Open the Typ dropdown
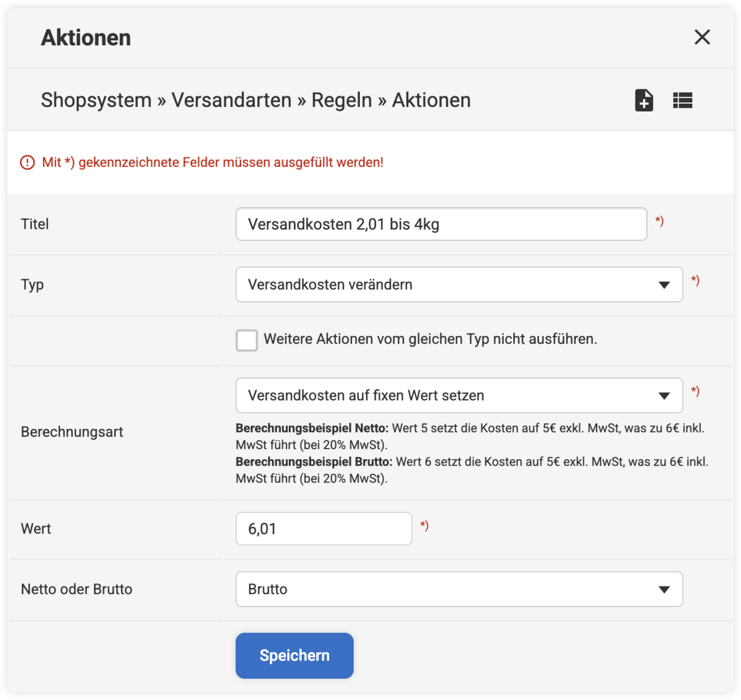The image size is (741, 700). point(459,285)
